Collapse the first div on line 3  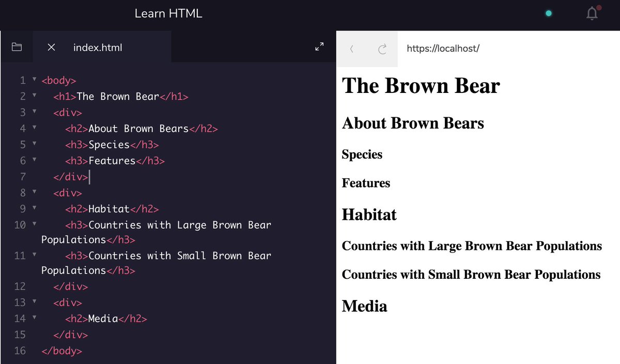click(34, 112)
